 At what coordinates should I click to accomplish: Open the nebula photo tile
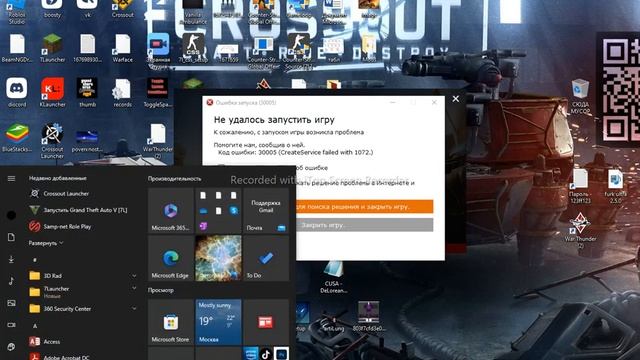(x=218, y=258)
